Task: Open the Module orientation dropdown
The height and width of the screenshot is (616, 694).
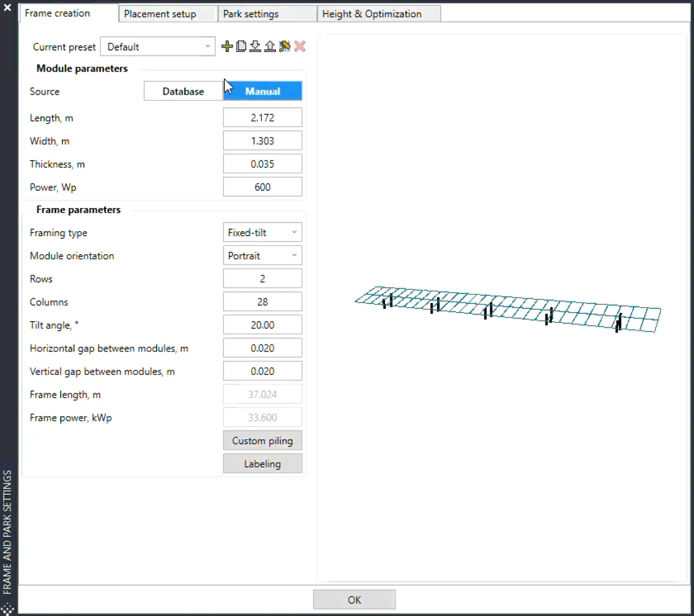Action: click(262, 256)
